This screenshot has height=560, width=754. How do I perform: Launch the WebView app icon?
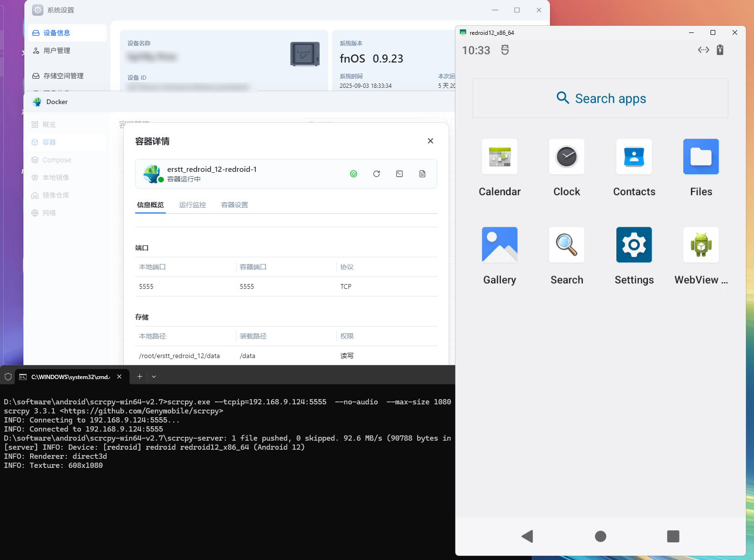[700, 245]
